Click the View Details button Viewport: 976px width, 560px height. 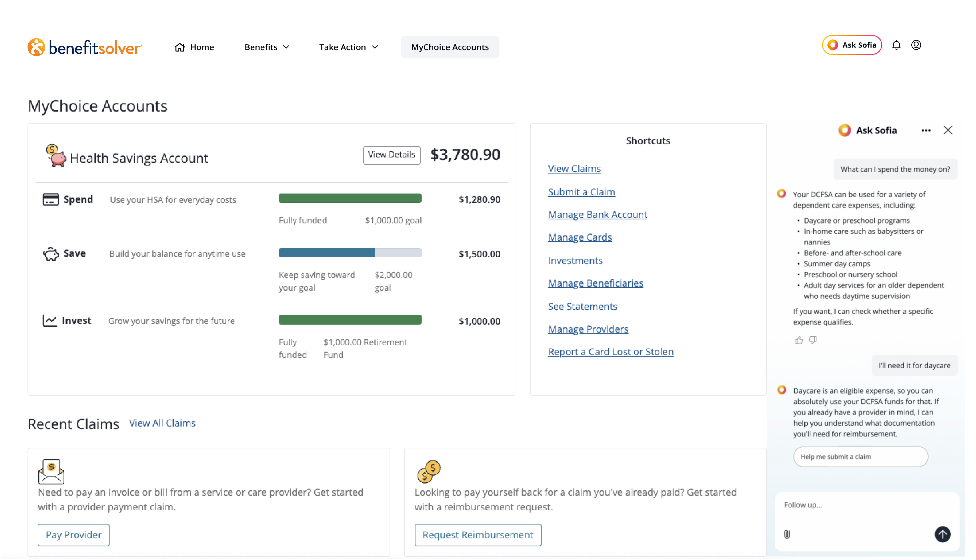tap(391, 155)
